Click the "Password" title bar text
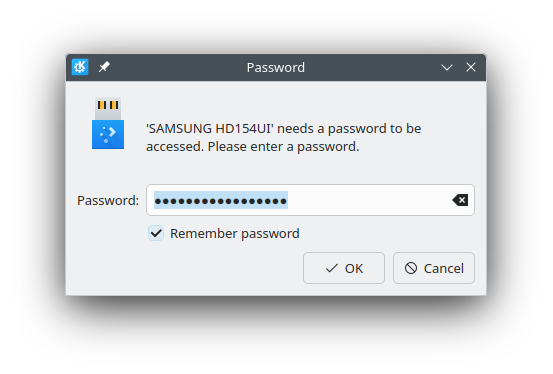Image resolution: width=553 pixels, height=374 pixels. pyautogui.click(x=276, y=67)
